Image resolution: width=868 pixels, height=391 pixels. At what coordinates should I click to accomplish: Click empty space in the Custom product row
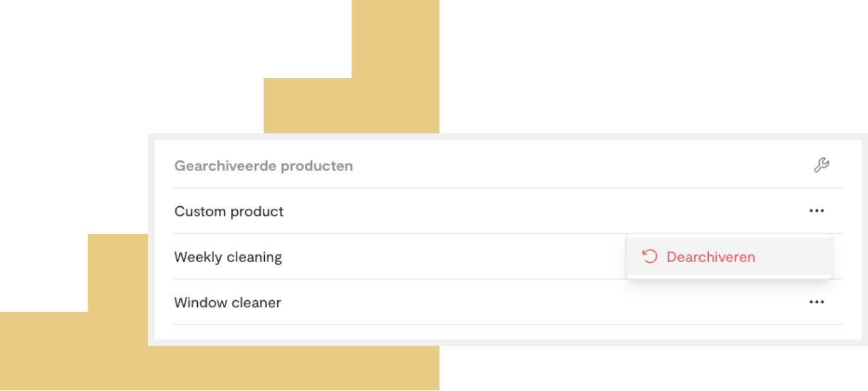(x=541, y=211)
